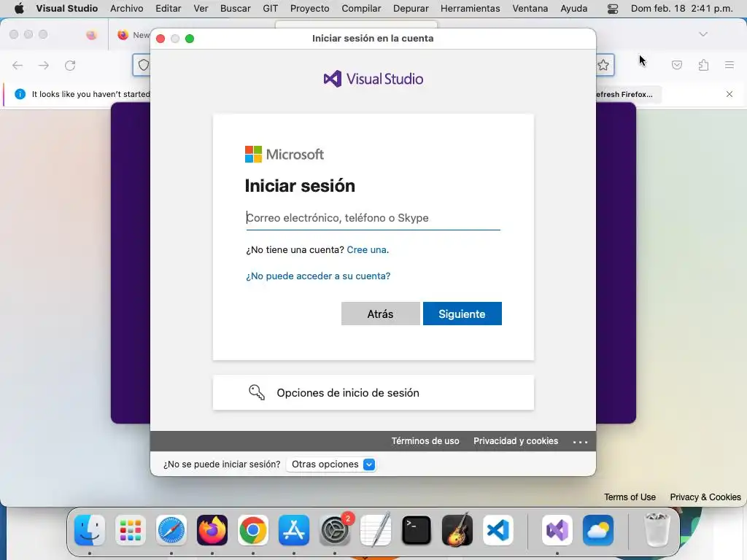Open the Trash in the Dock

pyautogui.click(x=657, y=530)
